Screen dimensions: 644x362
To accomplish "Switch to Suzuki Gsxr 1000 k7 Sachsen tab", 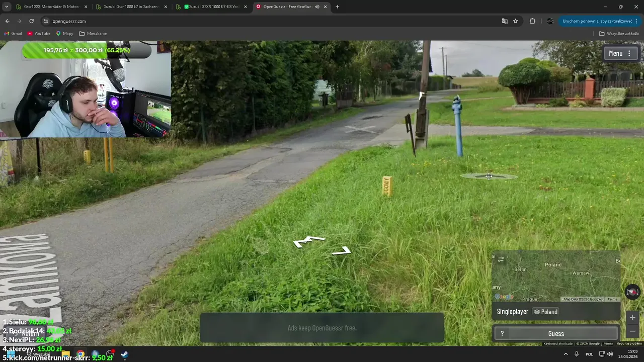I will tap(131, 7).
